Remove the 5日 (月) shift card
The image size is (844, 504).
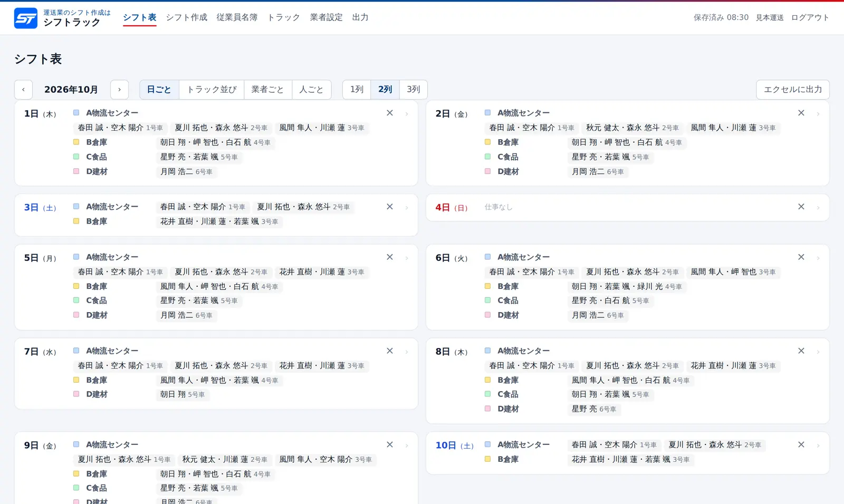[x=390, y=257]
